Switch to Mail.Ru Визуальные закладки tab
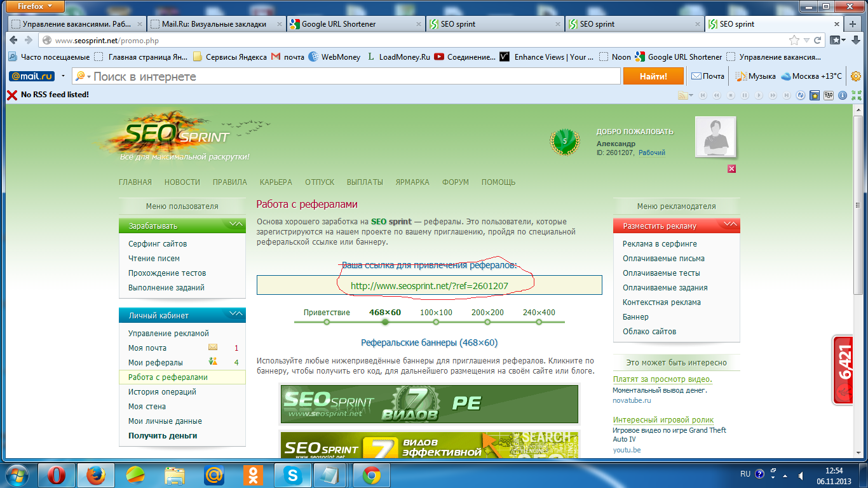 pyautogui.click(x=215, y=24)
